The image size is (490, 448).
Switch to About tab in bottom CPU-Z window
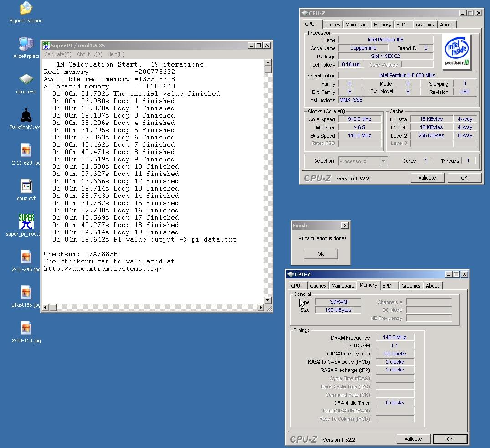coord(432,286)
